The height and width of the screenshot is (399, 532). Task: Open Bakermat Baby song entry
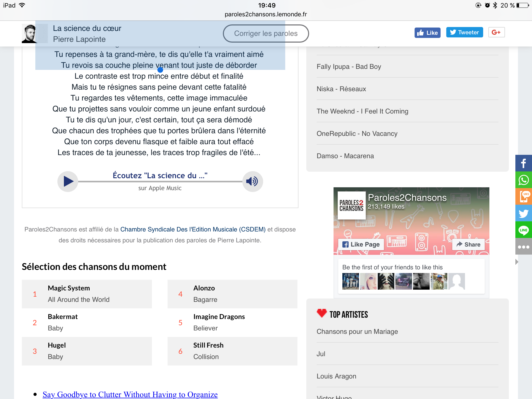coord(87,323)
